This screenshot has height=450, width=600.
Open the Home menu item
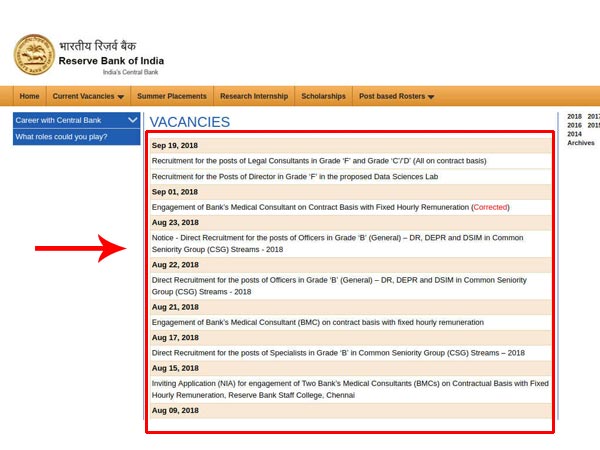click(29, 96)
